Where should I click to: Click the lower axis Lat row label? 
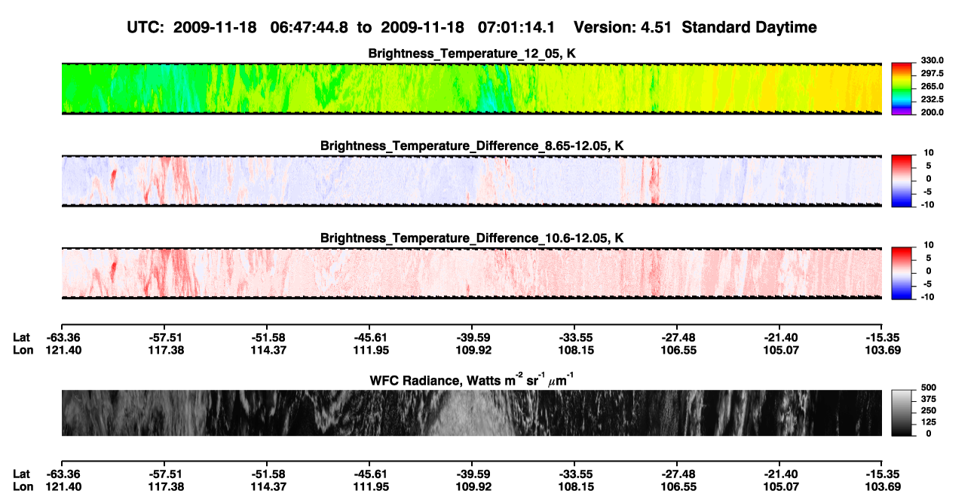(21, 474)
